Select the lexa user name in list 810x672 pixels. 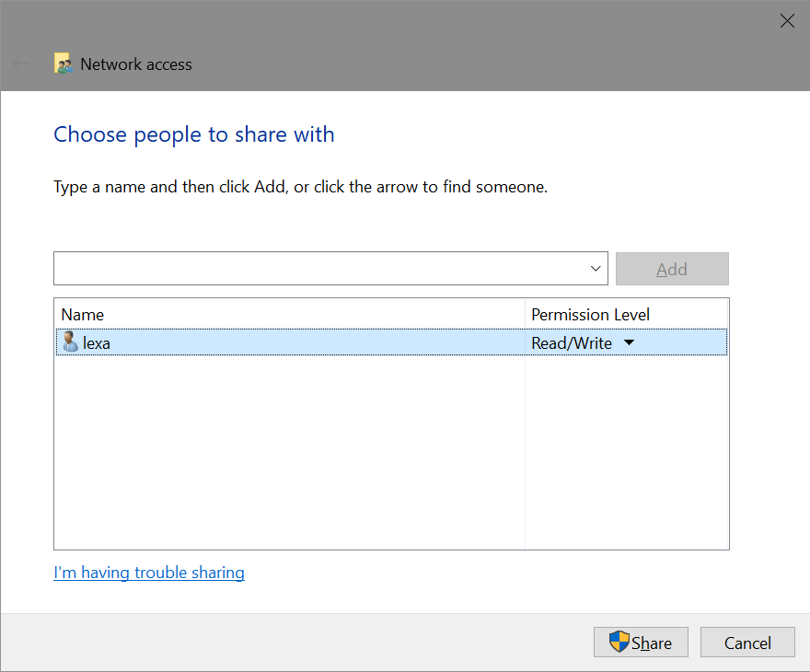click(97, 343)
